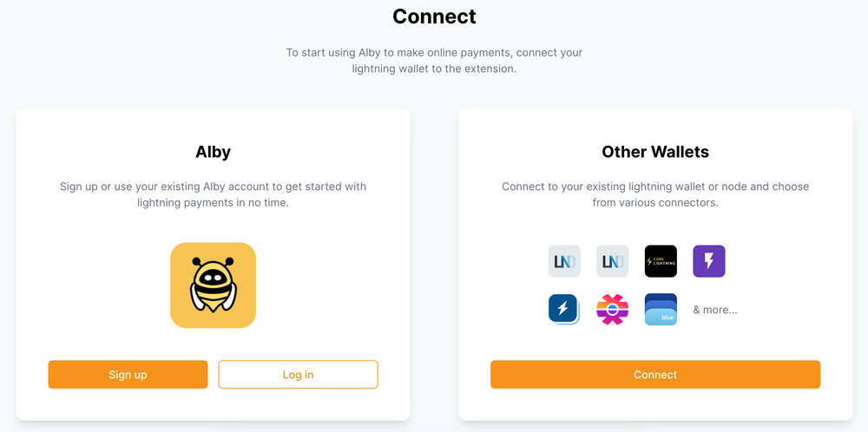Image resolution: width=868 pixels, height=432 pixels.
Task: Click the "& more..." text
Action: pyautogui.click(x=715, y=310)
